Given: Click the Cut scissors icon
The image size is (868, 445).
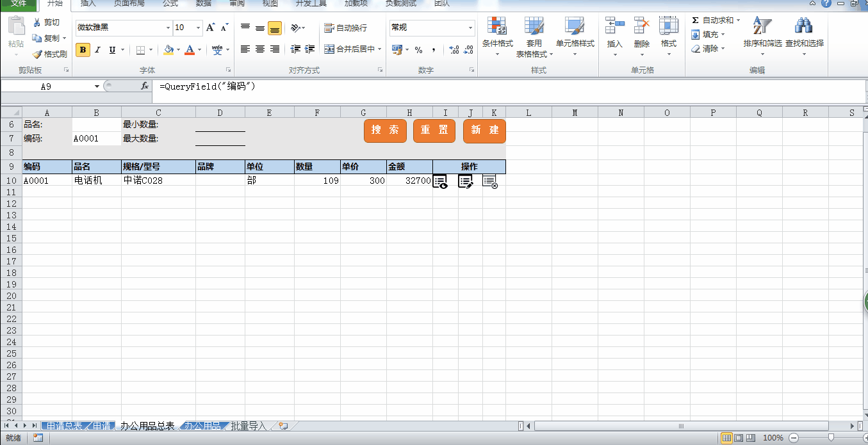Looking at the screenshot, I should pyautogui.click(x=37, y=22).
